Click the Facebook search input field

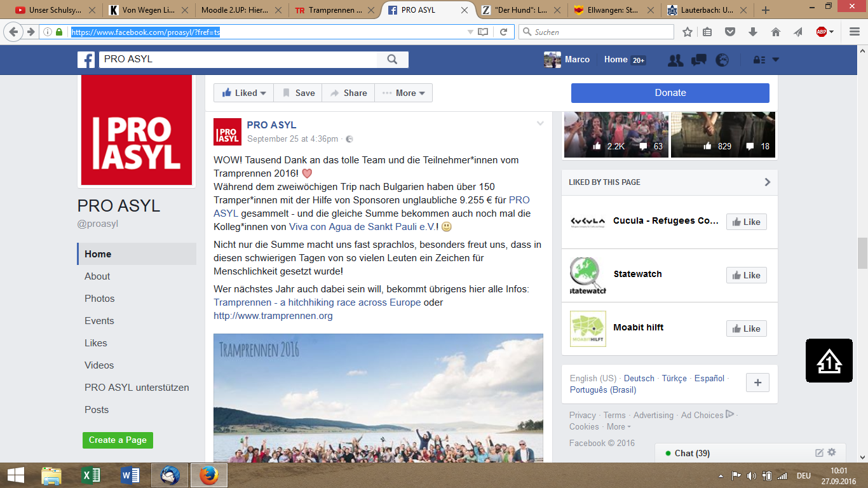pos(238,59)
